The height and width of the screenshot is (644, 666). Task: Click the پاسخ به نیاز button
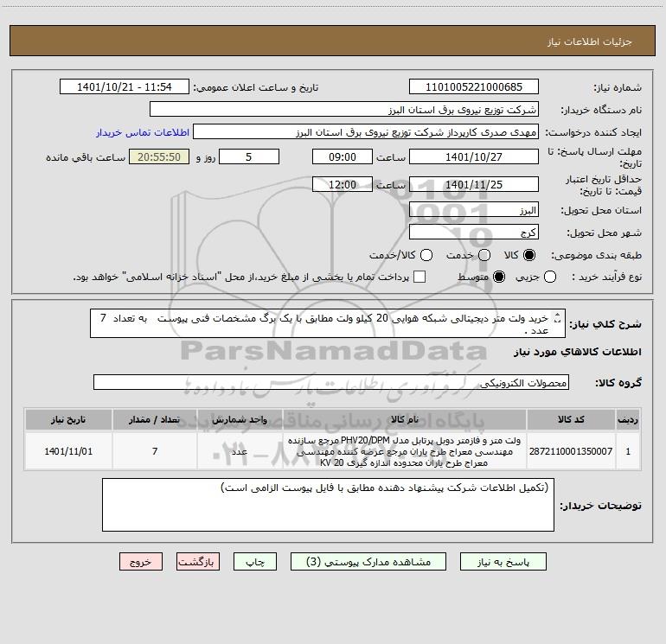(503, 562)
